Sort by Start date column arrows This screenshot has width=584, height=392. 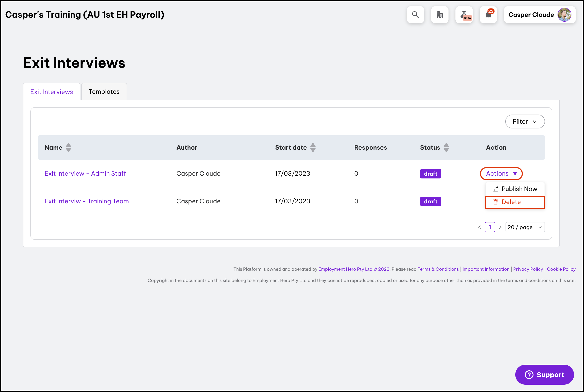click(313, 147)
